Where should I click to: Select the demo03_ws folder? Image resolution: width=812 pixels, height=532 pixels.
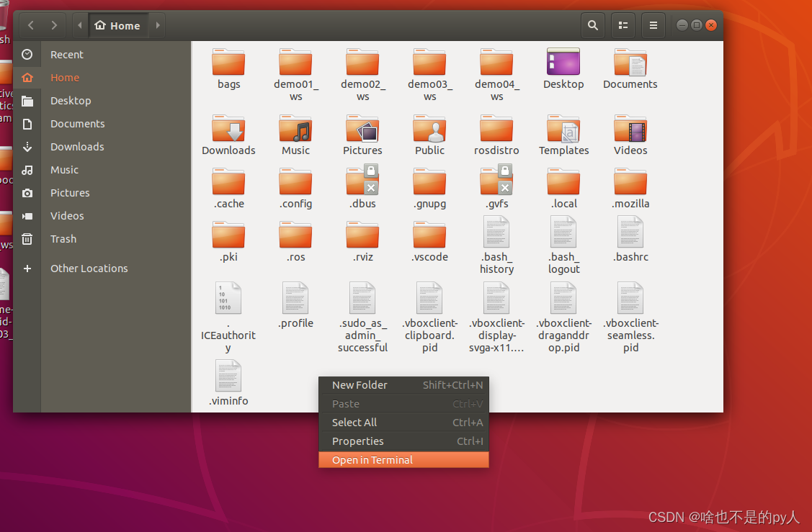click(430, 75)
